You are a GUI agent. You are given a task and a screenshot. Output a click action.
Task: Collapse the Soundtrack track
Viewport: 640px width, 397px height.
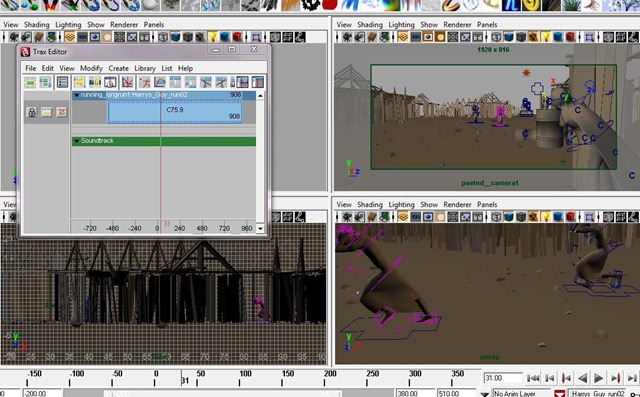point(76,141)
